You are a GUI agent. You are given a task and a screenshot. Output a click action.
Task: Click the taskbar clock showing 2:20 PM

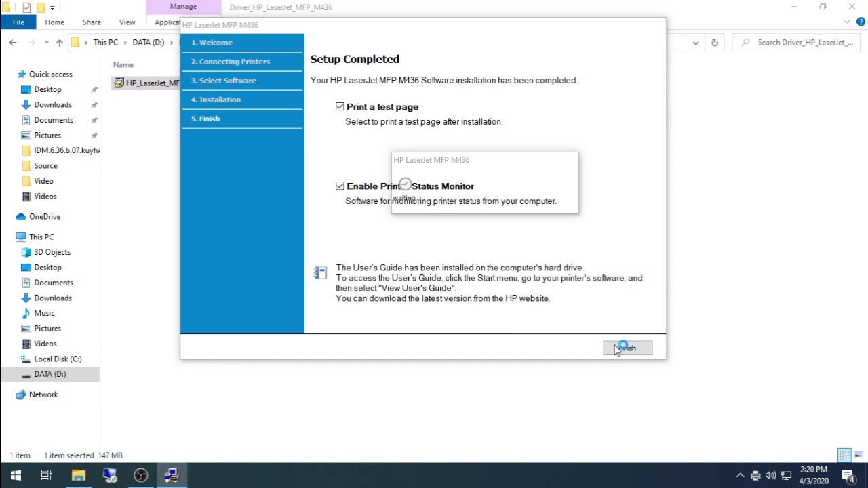[x=814, y=475]
